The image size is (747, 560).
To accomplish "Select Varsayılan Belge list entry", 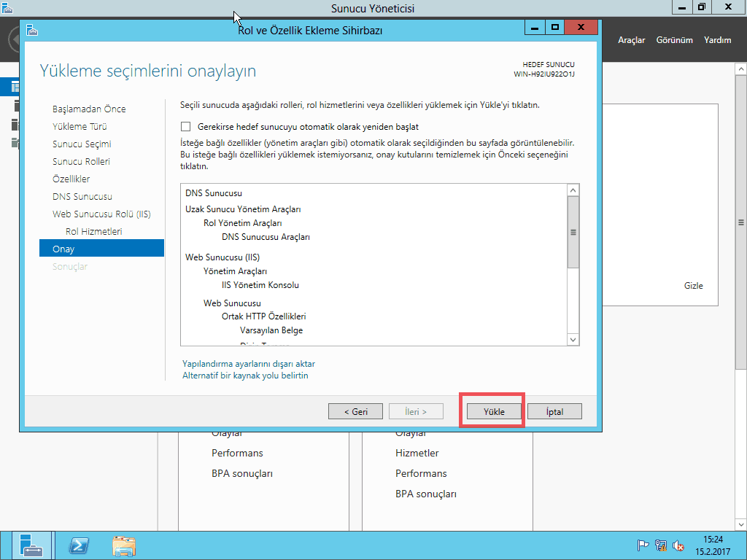I will click(271, 330).
